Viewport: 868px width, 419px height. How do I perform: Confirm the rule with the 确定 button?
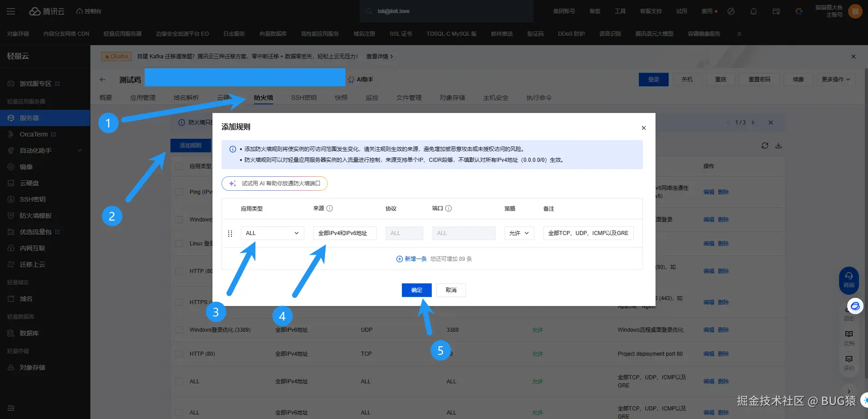tap(416, 290)
